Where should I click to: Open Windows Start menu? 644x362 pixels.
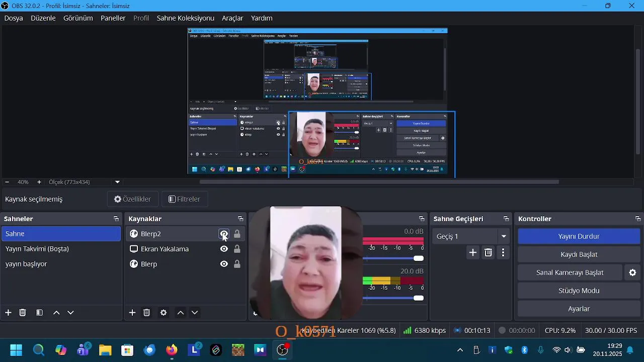click(x=16, y=350)
